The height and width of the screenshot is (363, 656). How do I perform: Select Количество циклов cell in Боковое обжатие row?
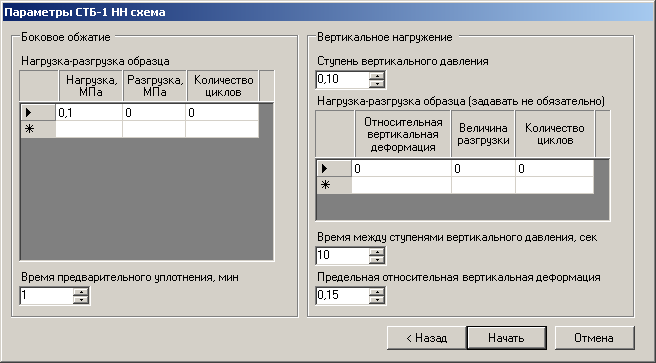(x=222, y=112)
